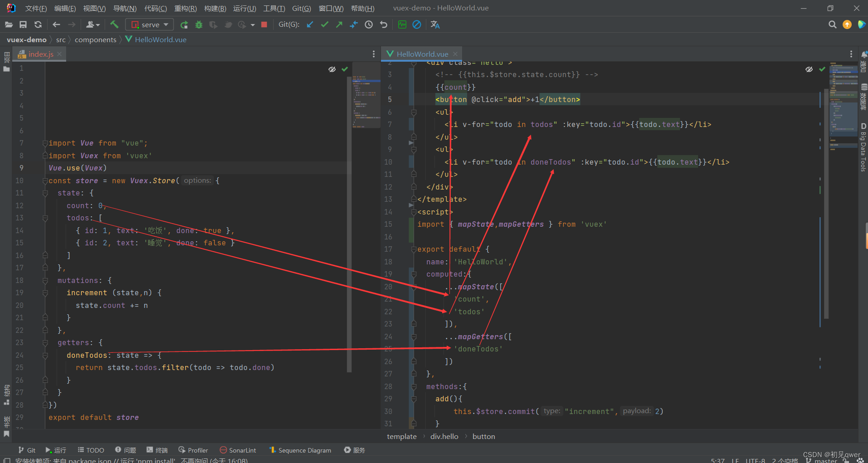
Task: Click the Debug bug icon
Action: pyautogui.click(x=198, y=24)
